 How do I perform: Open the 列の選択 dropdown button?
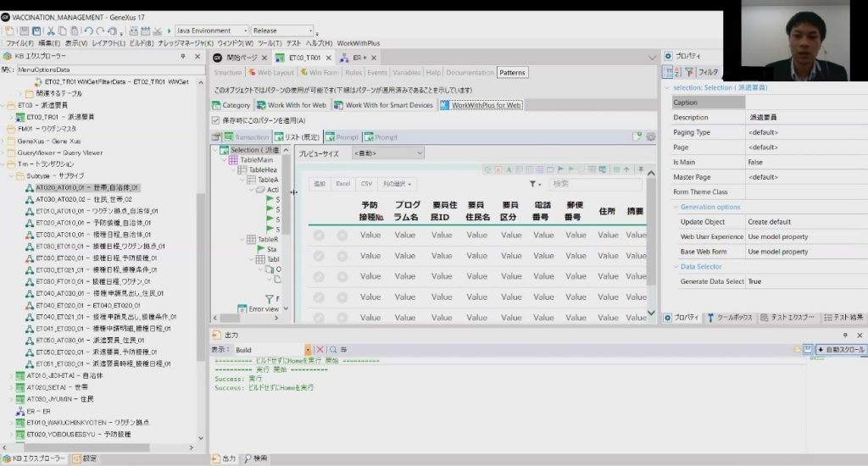(397, 184)
